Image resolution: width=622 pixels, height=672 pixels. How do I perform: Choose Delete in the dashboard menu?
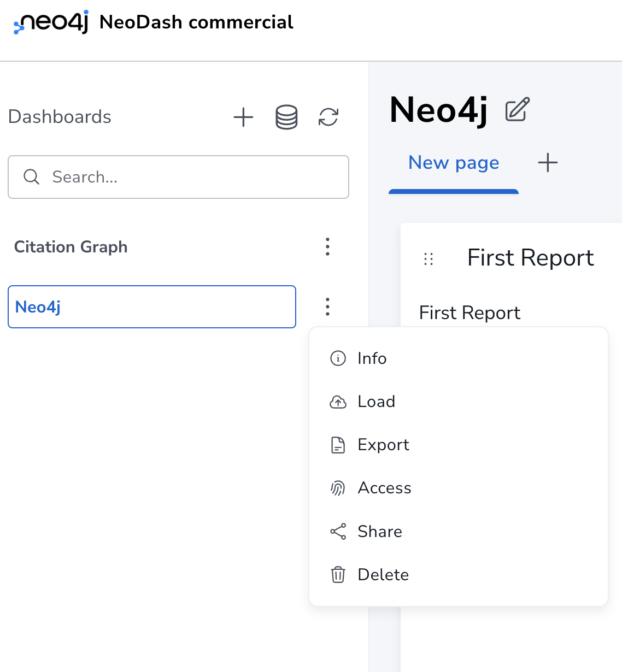[459, 575]
